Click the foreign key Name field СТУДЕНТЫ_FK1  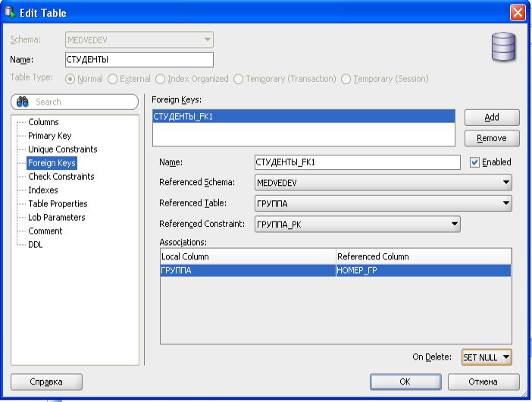click(357, 162)
